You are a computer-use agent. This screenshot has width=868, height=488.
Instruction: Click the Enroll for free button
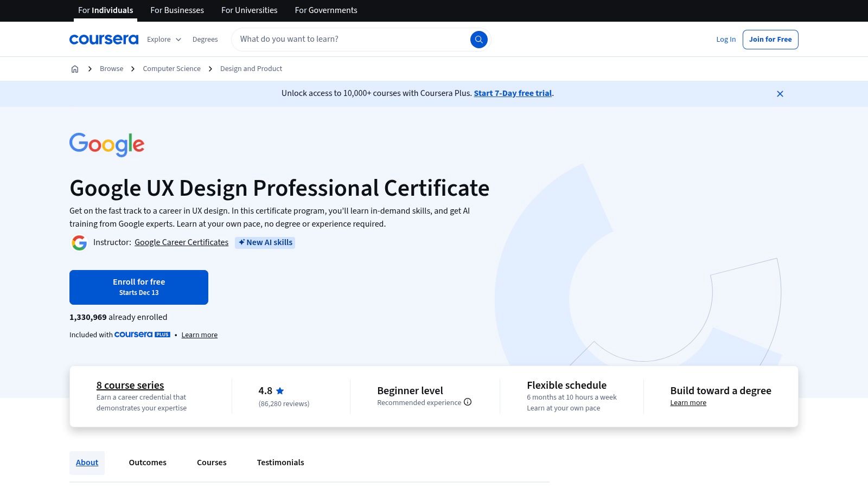139,287
